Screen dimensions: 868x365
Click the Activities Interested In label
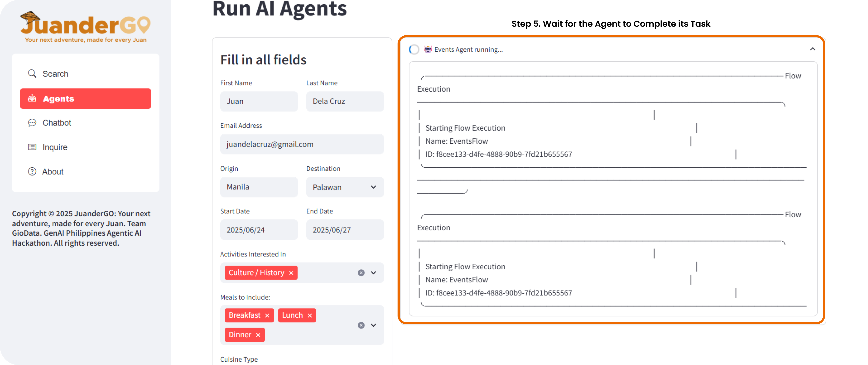(x=253, y=254)
